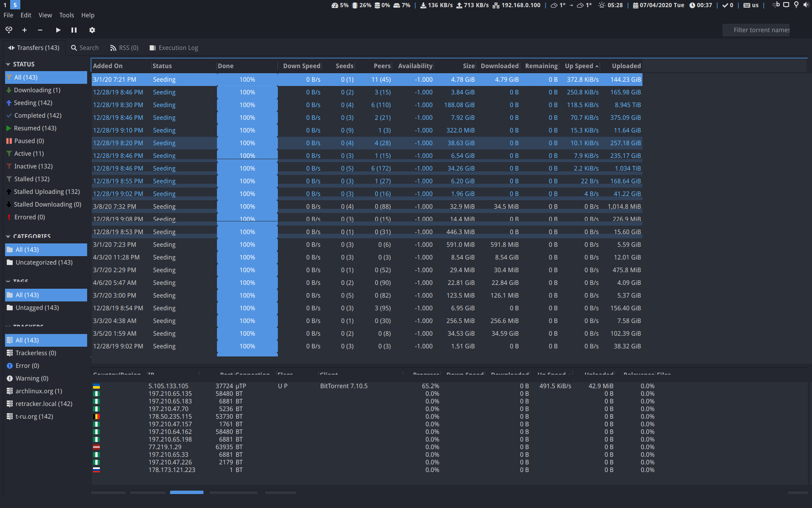Collapse the TAGS section arrow
The height and width of the screenshot is (508, 812).
8,281
